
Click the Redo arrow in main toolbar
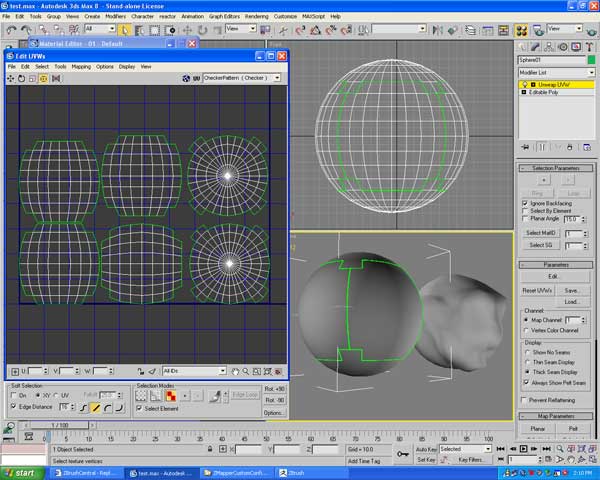26,30
